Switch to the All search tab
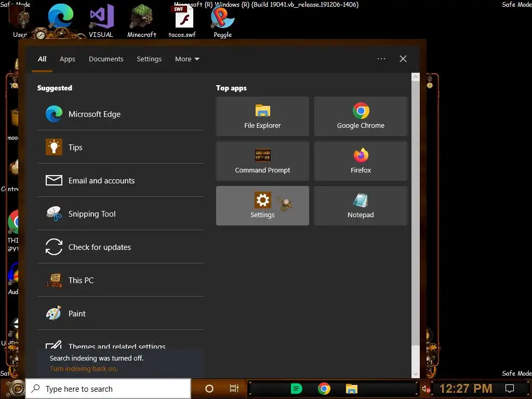The image size is (532, 399). point(42,59)
